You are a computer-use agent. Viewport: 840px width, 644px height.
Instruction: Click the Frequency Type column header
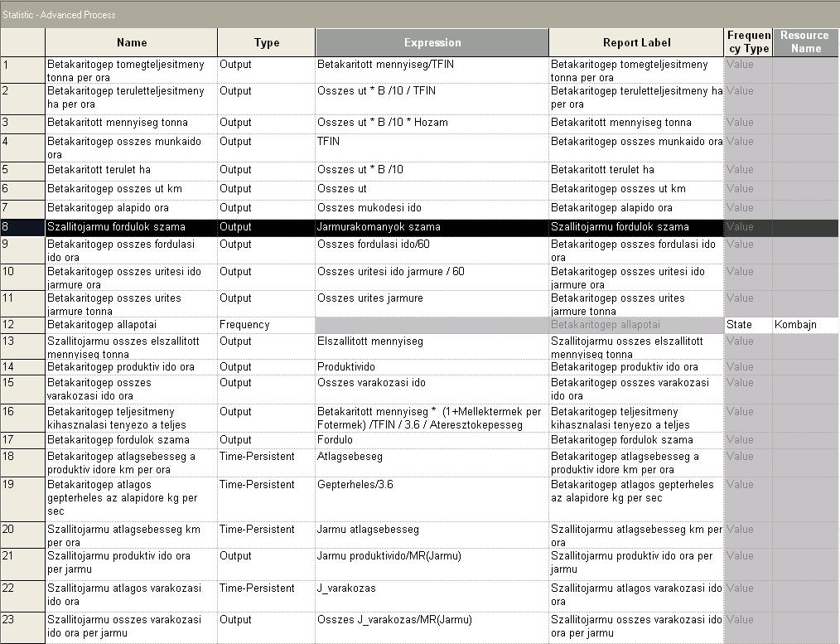748,42
